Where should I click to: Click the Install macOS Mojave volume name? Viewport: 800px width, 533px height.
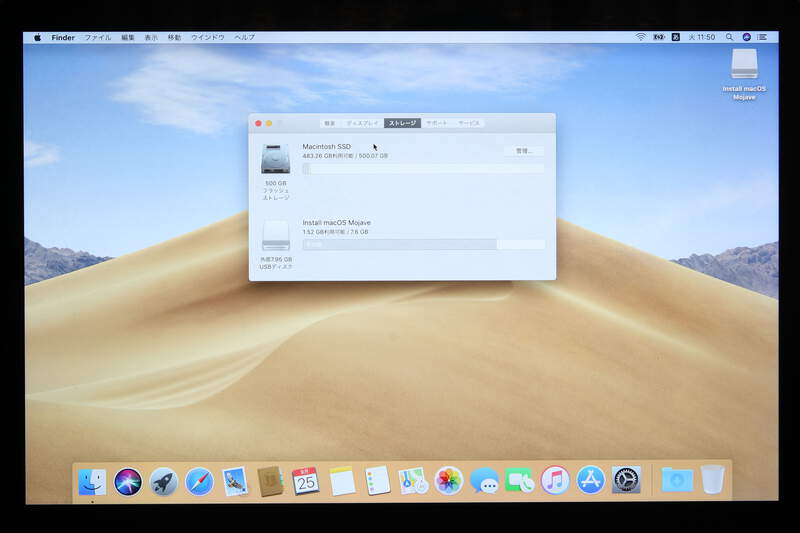(x=337, y=222)
